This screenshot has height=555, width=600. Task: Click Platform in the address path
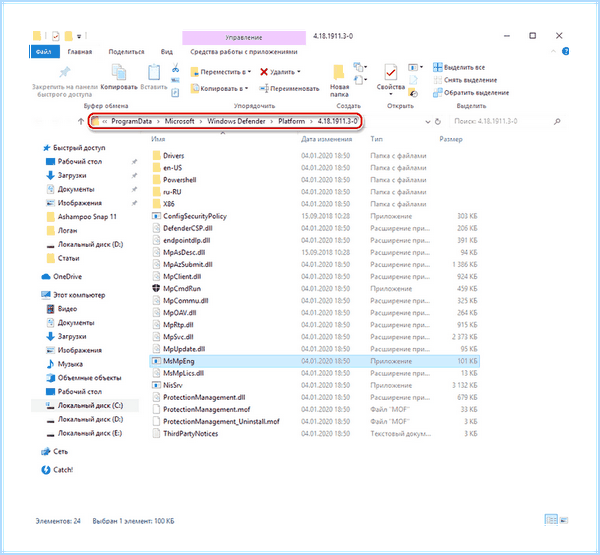[x=291, y=121]
